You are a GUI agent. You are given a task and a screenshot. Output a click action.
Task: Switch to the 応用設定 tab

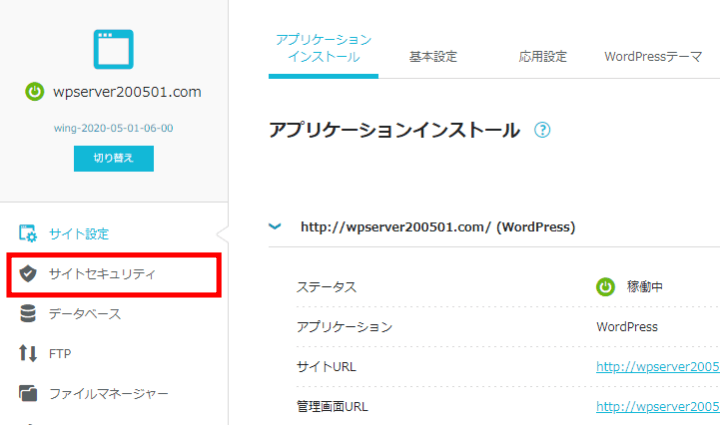click(x=543, y=57)
